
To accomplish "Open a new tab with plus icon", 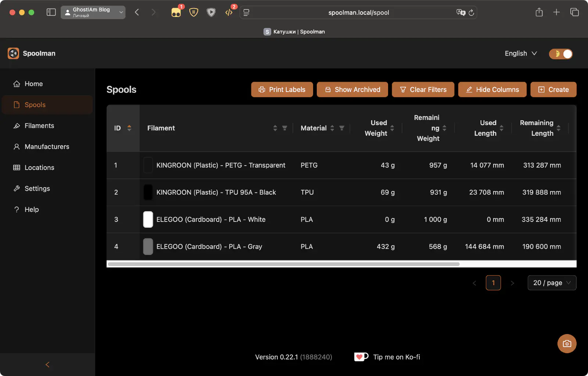I will click(x=556, y=12).
